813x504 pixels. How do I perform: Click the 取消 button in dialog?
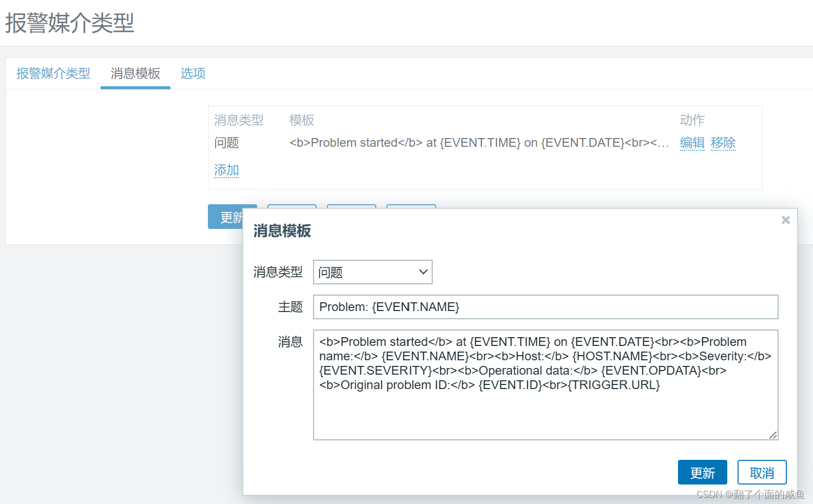pos(762,472)
